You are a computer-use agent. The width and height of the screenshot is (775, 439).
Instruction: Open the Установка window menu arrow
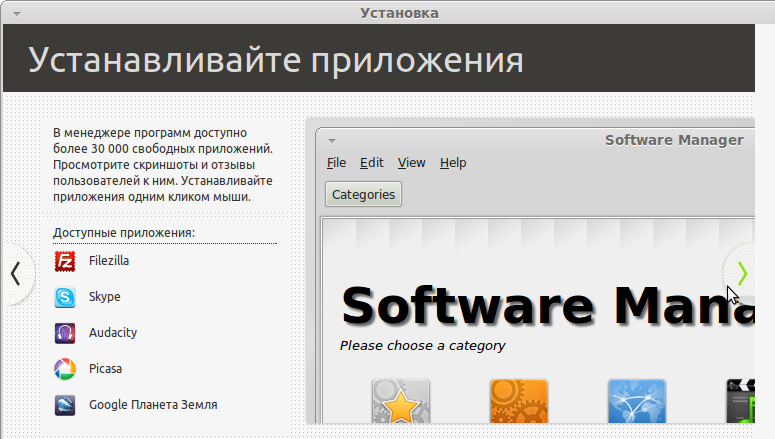[17, 14]
